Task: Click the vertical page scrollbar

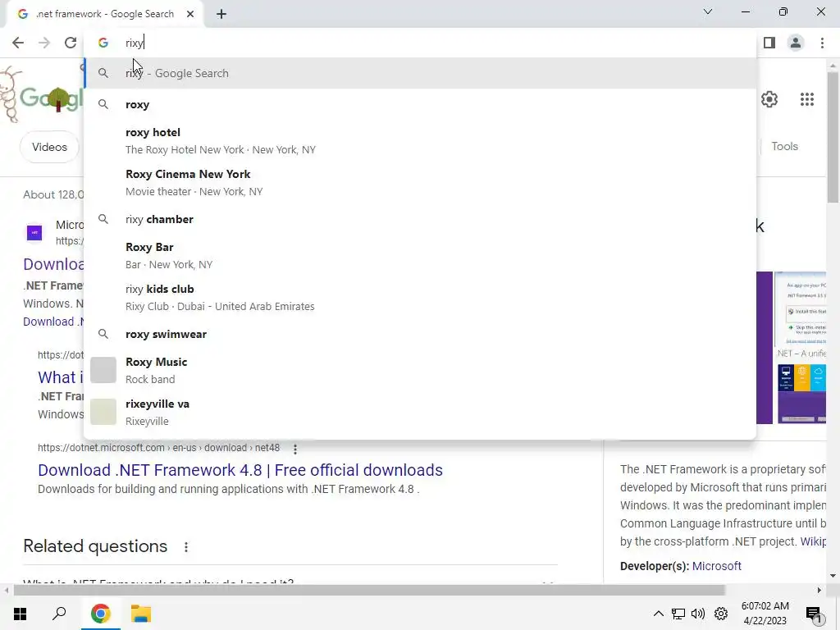Action: 833,137
